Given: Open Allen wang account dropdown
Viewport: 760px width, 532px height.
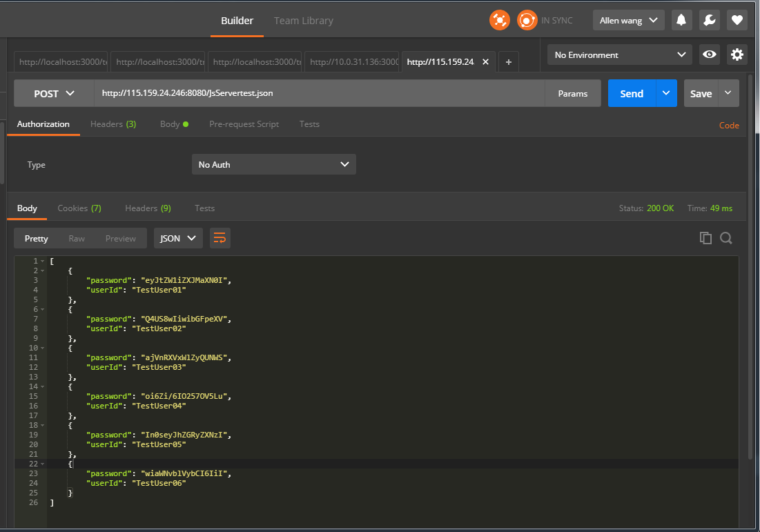Looking at the screenshot, I should (628, 20).
